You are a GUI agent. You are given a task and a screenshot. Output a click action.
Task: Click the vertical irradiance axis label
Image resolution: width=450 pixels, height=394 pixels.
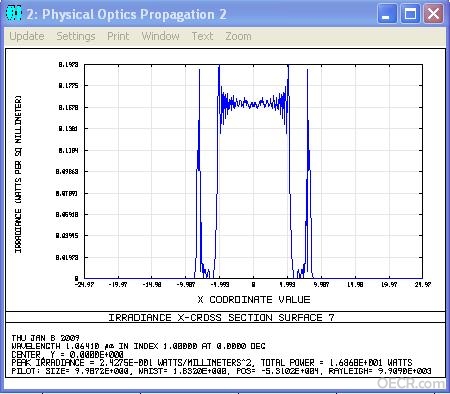[18, 174]
